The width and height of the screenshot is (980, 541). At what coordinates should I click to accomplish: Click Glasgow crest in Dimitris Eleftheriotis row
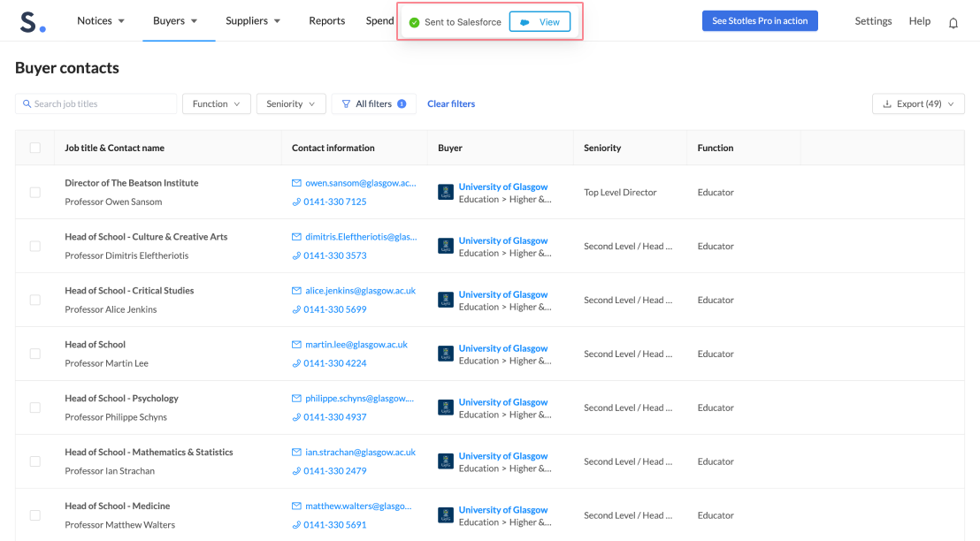(x=446, y=246)
